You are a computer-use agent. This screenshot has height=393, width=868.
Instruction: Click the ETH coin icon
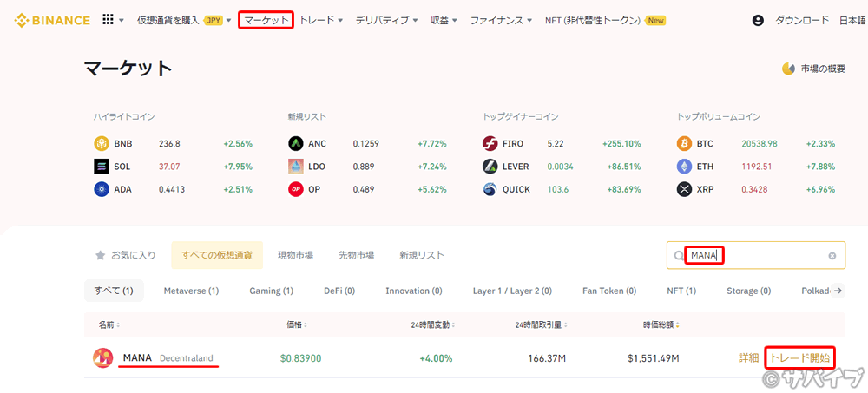tap(685, 167)
